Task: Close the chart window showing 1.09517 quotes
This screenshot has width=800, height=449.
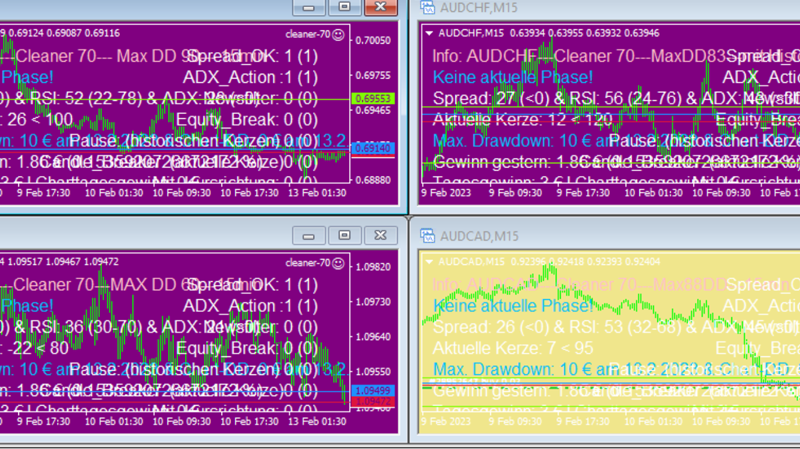Action: click(x=381, y=236)
